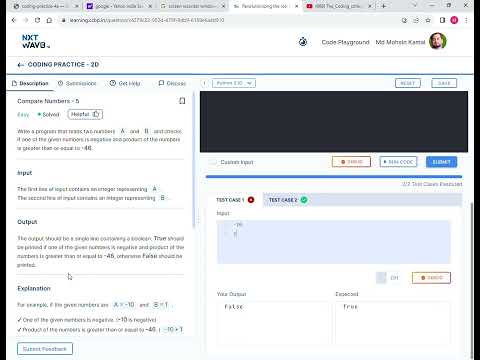Click the test case input box

(334, 242)
